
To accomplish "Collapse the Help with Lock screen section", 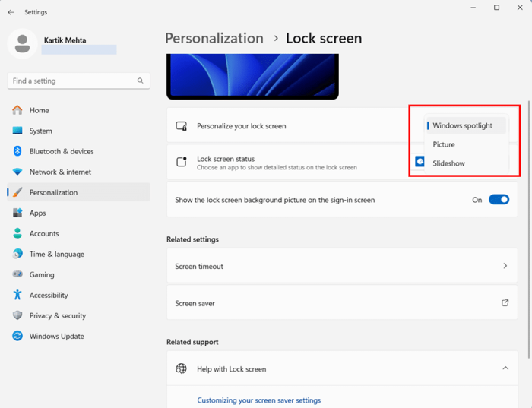I will [x=505, y=368].
